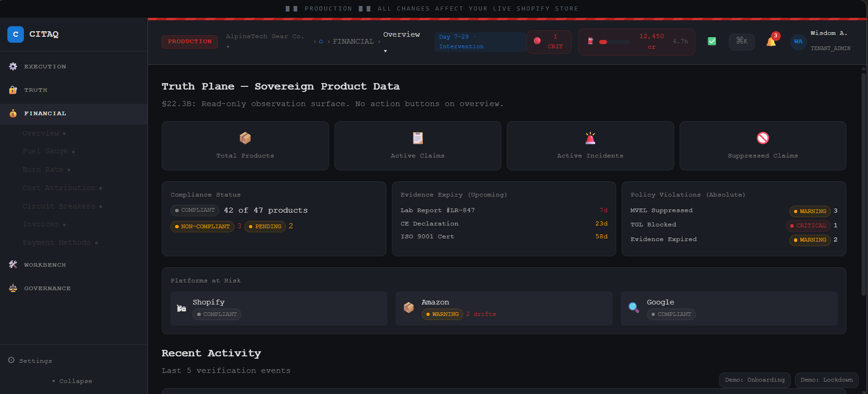The image size is (868, 394).
Task: Click the red critical status dot
Action: tap(537, 41)
